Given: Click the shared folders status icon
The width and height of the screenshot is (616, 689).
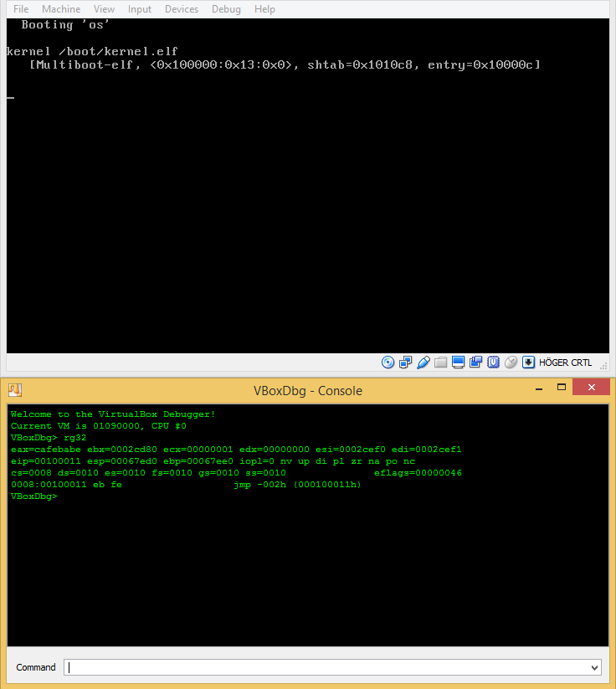Looking at the screenshot, I should click(440, 362).
